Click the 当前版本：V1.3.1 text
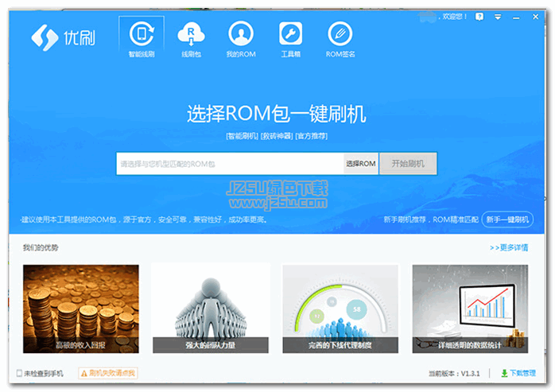555x392 pixels. 454,374
